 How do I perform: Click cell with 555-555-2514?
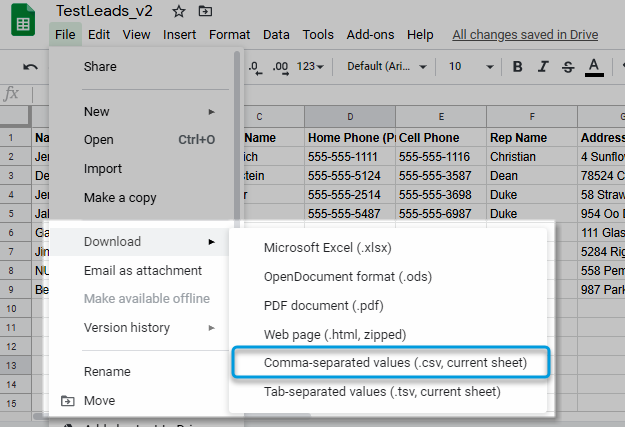point(350,195)
